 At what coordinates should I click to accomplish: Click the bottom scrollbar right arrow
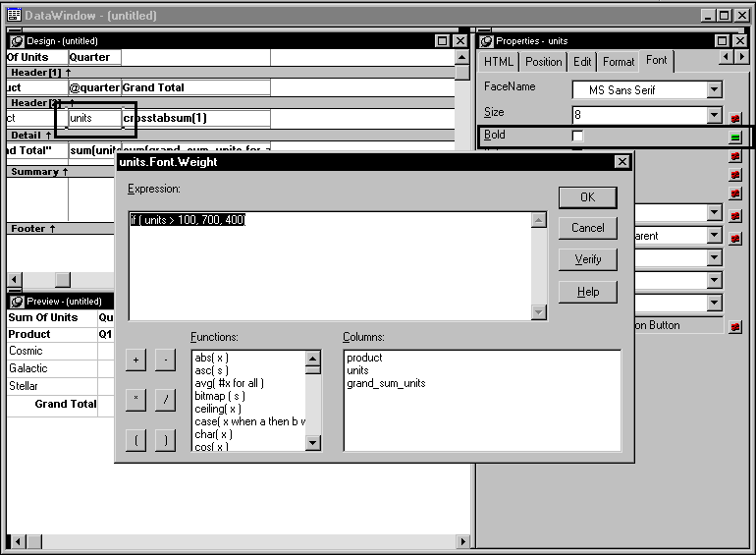tap(462, 541)
